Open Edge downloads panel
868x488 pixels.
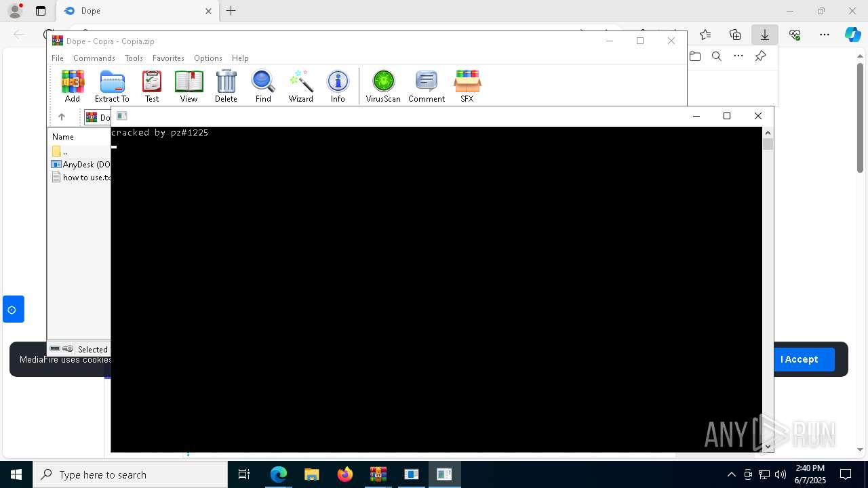tap(765, 35)
